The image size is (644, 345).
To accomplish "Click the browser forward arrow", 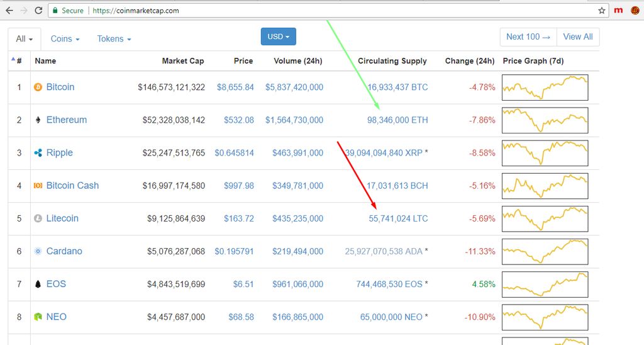I will (x=24, y=11).
